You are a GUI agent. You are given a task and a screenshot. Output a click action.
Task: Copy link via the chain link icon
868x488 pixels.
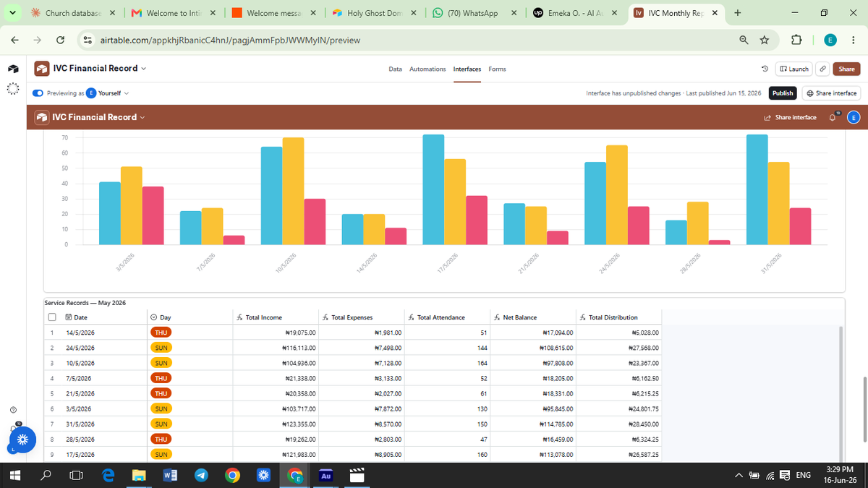822,69
